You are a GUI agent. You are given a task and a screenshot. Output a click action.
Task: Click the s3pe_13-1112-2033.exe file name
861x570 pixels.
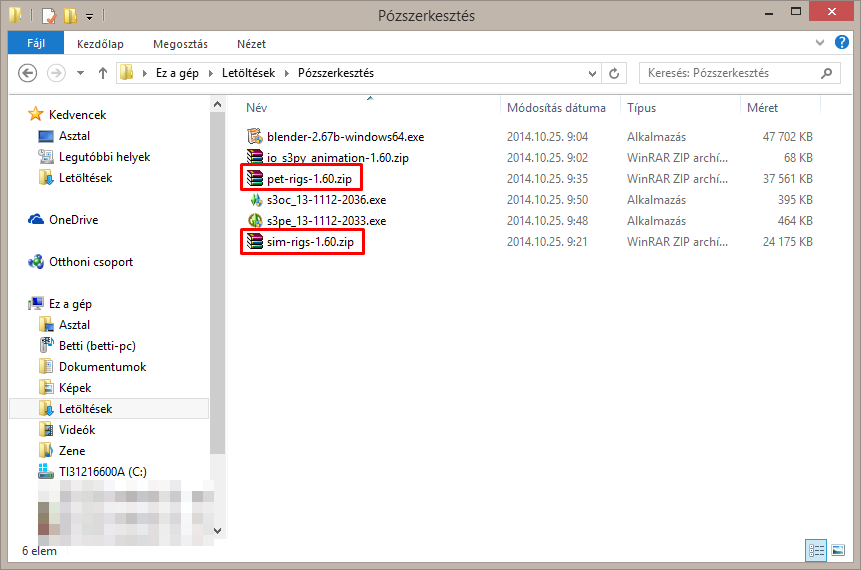[x=326, y=221]
